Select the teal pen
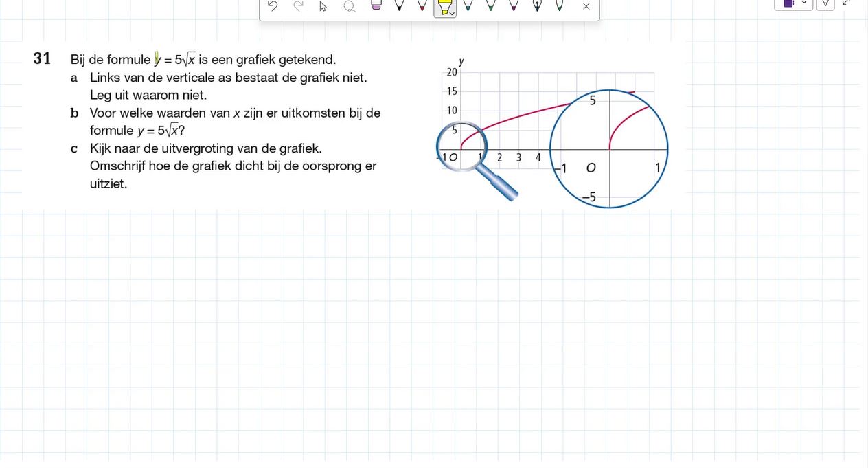This screenshot has width=868, height=468. pos(468,5)
